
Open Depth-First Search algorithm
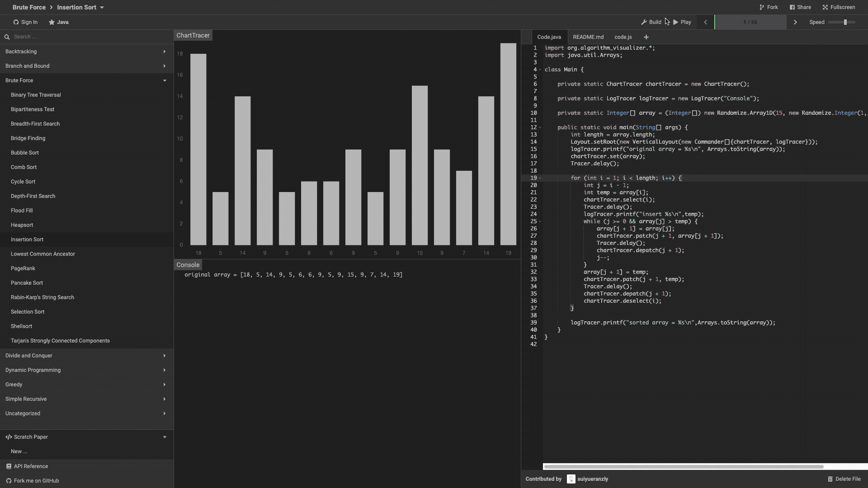tap(87, 196)
